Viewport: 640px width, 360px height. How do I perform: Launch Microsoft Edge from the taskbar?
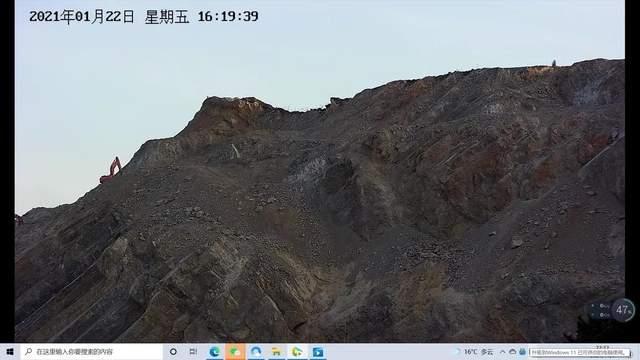pyautogui.click(x=214, y=351)
